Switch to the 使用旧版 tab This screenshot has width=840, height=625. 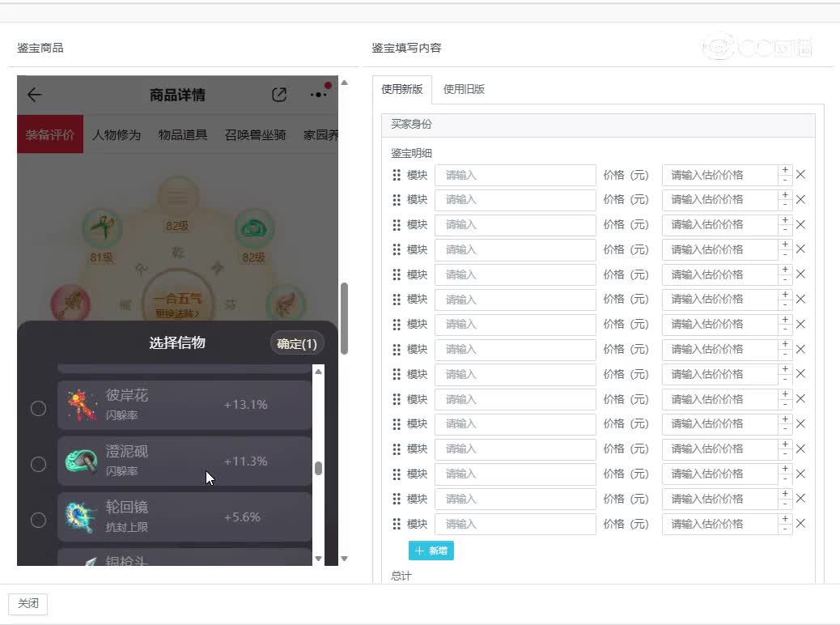(464, 90)
